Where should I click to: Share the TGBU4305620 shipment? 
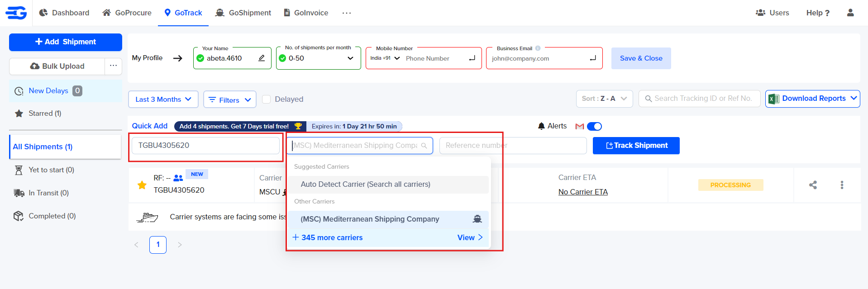tap(813, 185)
